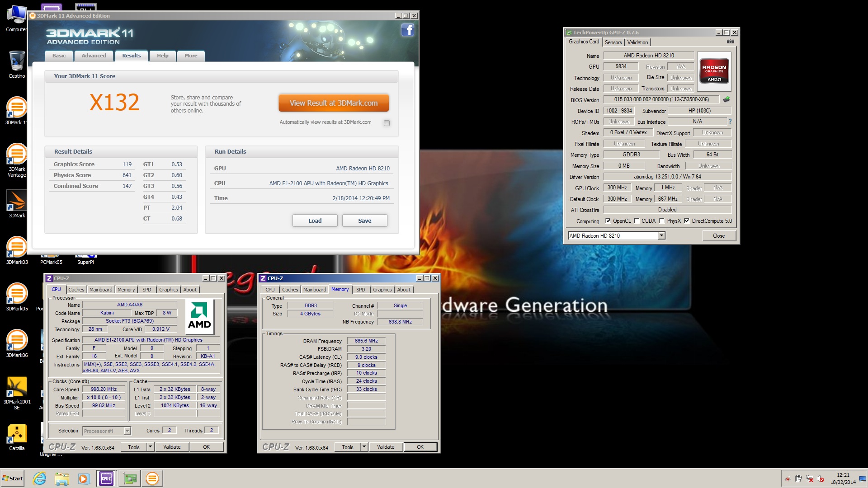Click the GPU-Z screenshot camera icon
868x488 pixels.
click(x=730, y=42)
